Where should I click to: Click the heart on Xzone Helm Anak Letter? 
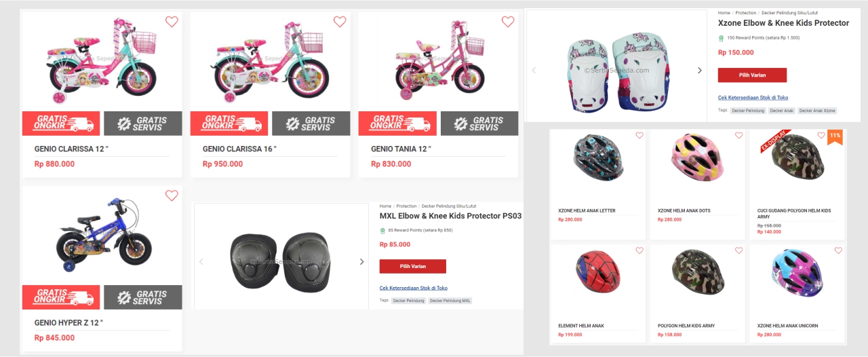639,136
